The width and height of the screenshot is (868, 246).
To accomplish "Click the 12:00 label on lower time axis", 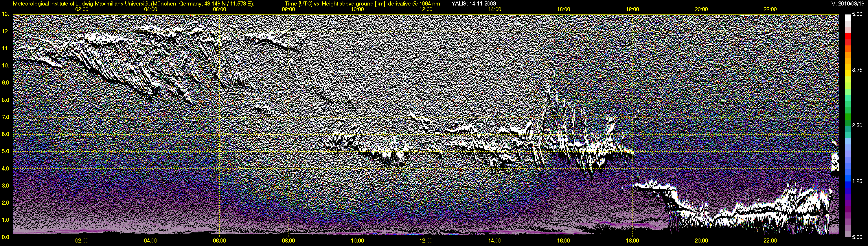I will point(426,241).
